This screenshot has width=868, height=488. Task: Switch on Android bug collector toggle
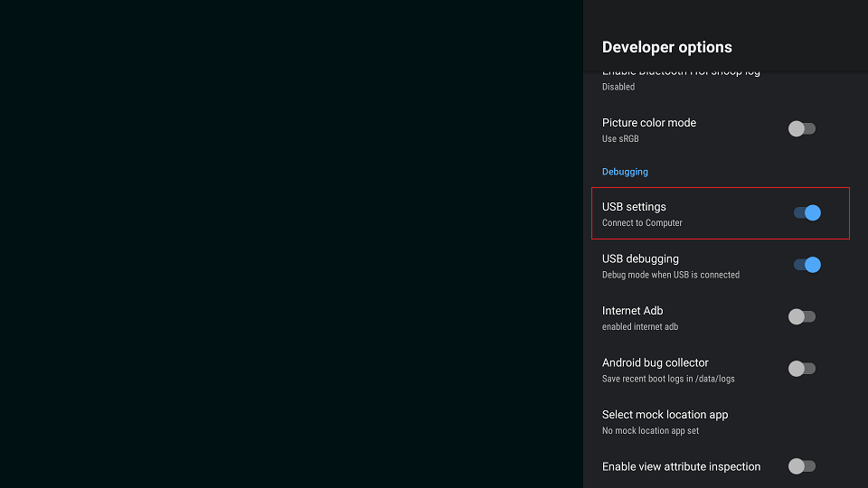[802, 369]
